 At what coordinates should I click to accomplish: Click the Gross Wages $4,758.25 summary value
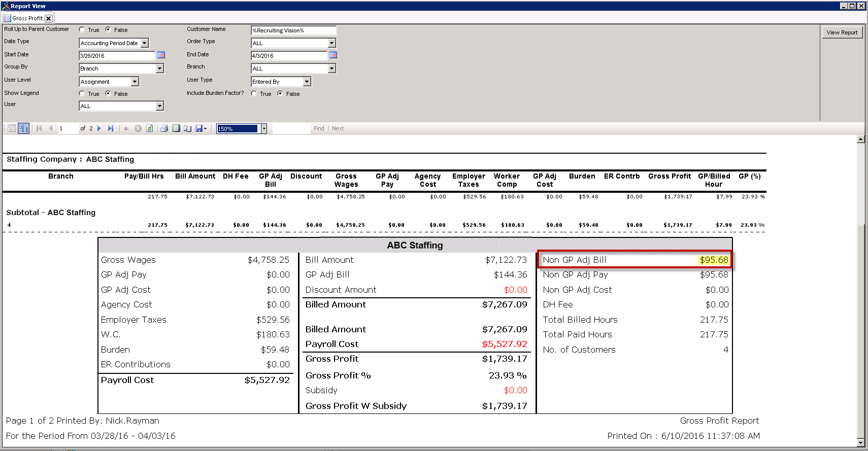[x=269, y=260]
